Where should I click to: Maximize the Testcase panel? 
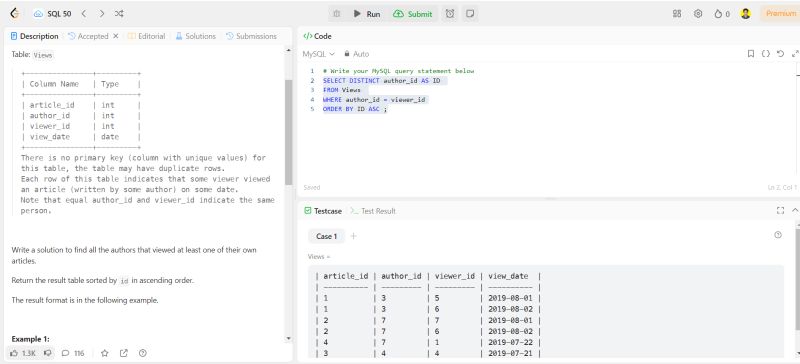(x=780, y=210)
